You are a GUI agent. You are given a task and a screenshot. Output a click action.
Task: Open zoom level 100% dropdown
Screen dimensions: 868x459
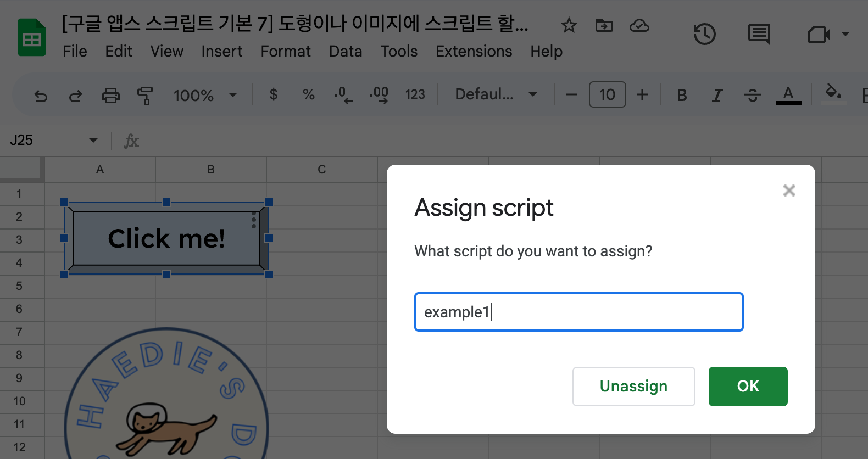click(x=205, y=96)
